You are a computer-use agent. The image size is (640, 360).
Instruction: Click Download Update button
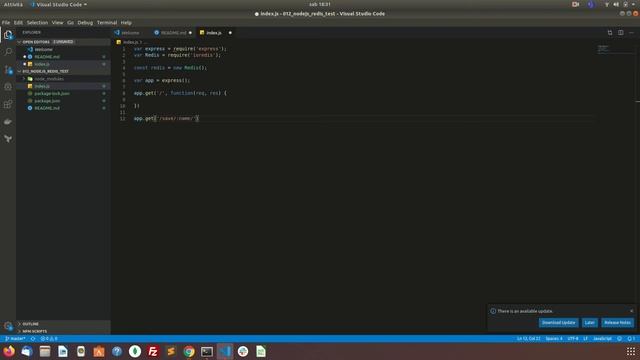[558, 322]
